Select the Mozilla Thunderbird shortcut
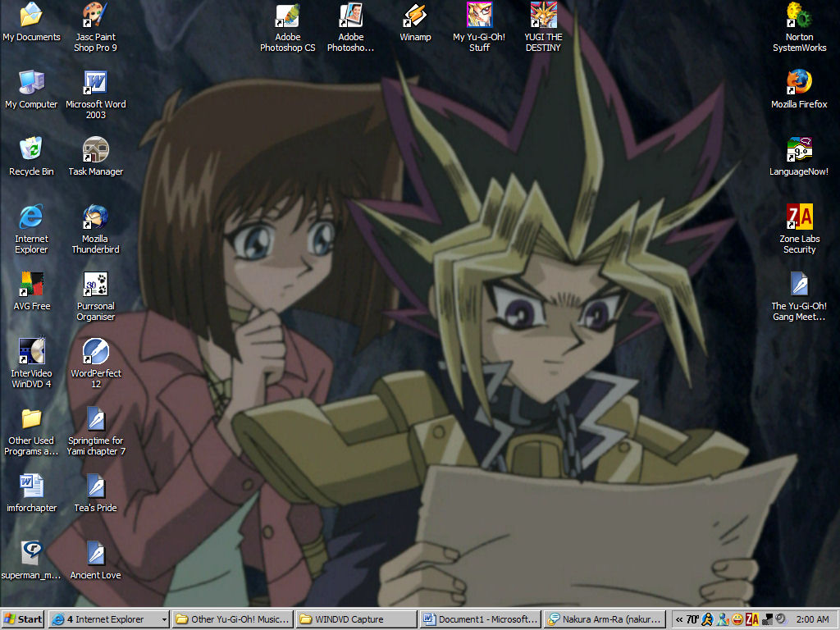 tap(95, 230)
